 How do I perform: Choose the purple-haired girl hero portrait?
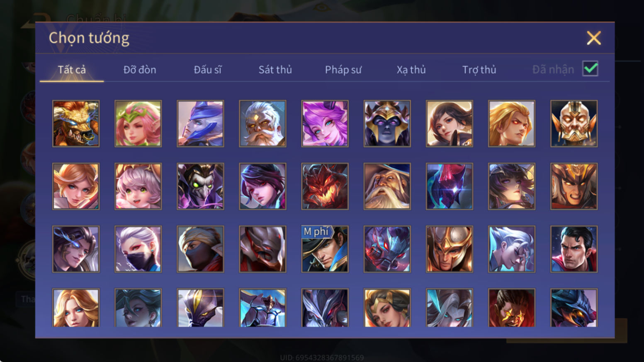(325, 123)
